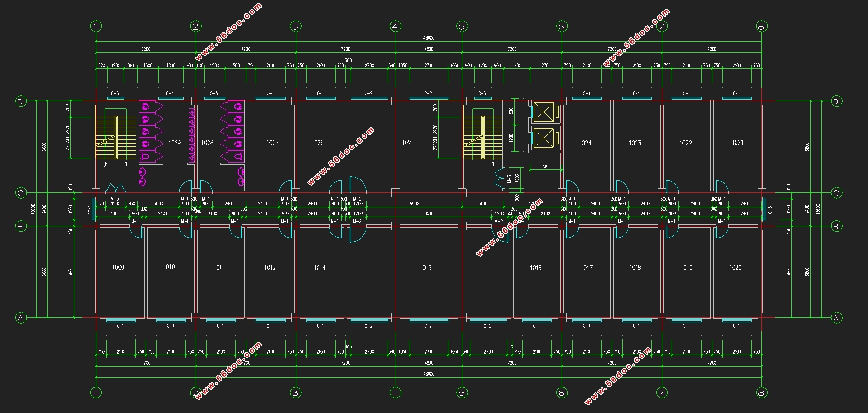Select left axis bubble C

21,193
